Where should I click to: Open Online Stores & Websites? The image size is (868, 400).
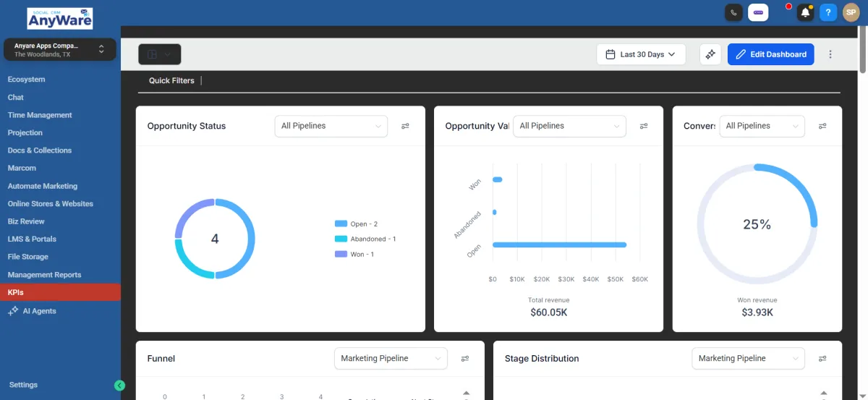[51, 204]
